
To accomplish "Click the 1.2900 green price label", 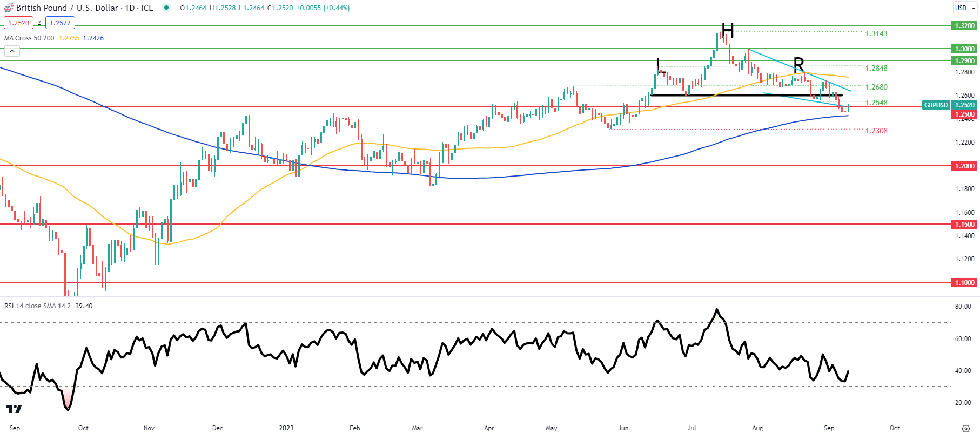I will (965, 60).
